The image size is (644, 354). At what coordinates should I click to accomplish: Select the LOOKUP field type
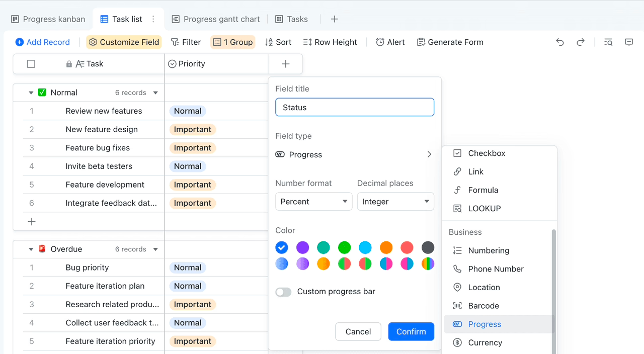pyautogui.click(x=500, y=209)
